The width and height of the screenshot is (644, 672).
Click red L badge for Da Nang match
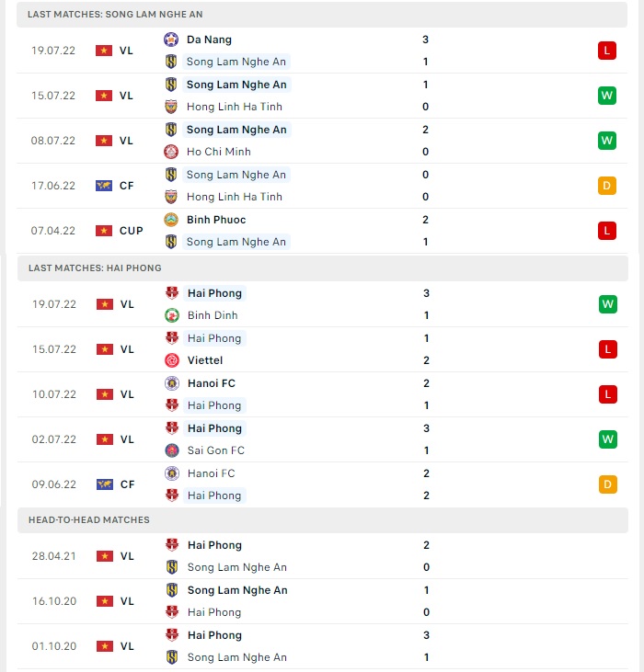click(x=606, y=51)
